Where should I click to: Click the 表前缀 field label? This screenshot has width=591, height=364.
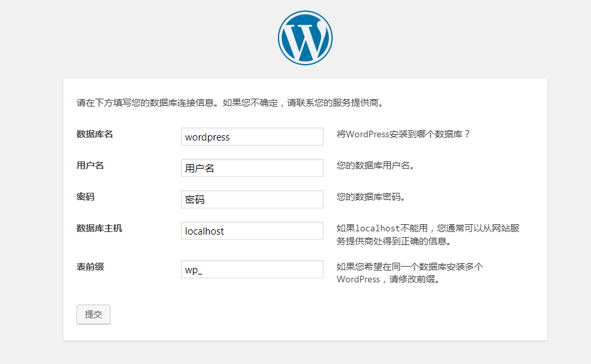90,267
